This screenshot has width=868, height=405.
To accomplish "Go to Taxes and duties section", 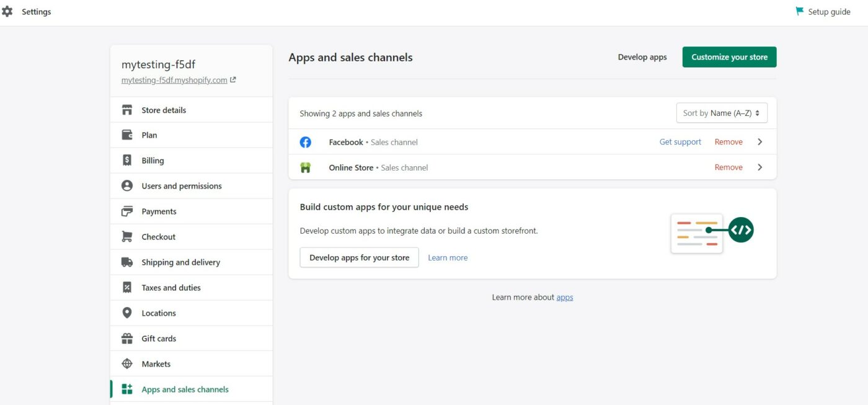I will point(170,288).
